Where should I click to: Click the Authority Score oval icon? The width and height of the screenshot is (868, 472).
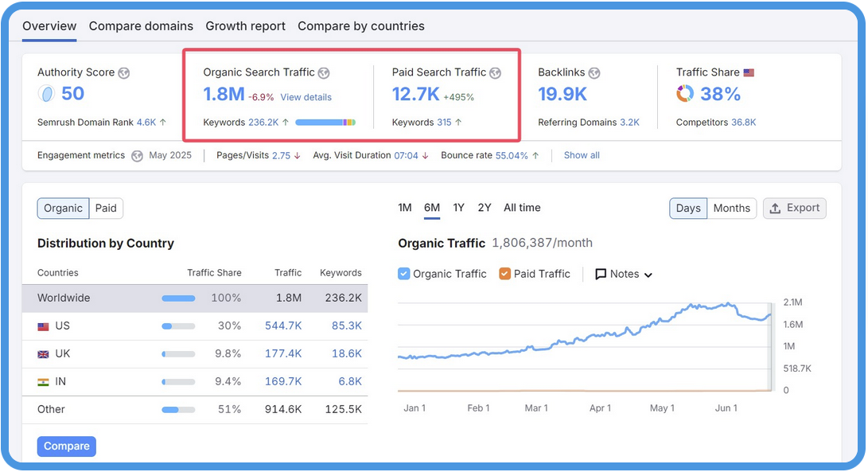click(x=46, y=94)
